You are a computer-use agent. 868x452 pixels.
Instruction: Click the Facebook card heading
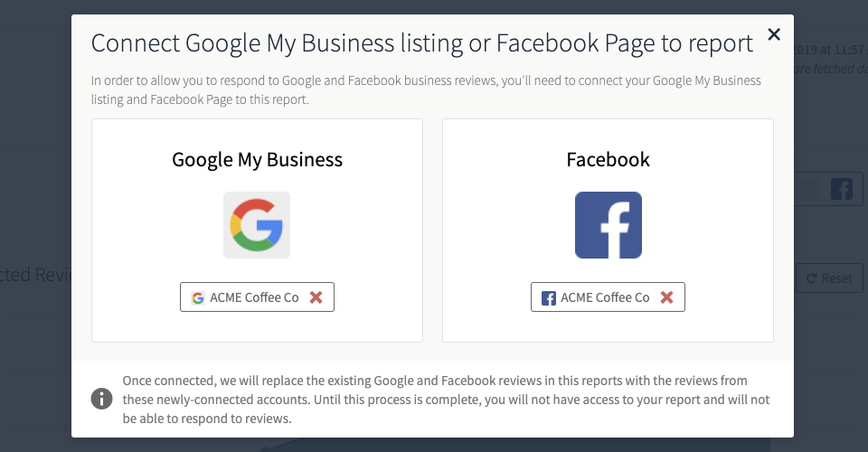click(x=608, y=159)
